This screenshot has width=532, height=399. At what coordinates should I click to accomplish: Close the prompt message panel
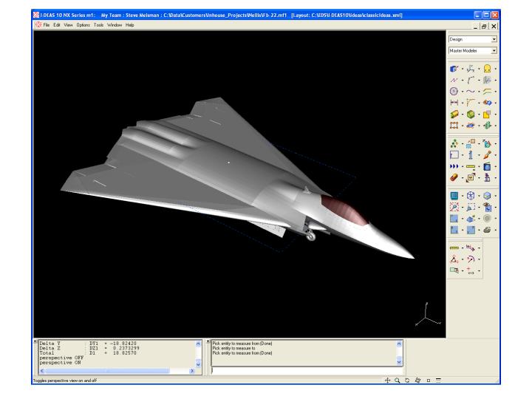pyautogui.click(x=208, y=341)
